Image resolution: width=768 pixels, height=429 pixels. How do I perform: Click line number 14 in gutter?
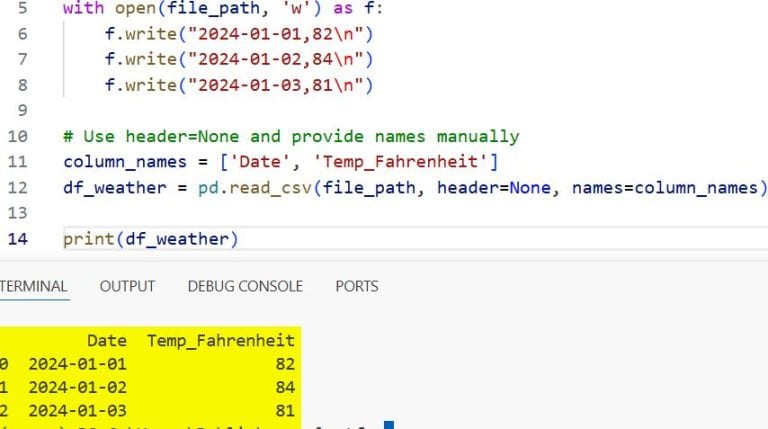point(18,239)
